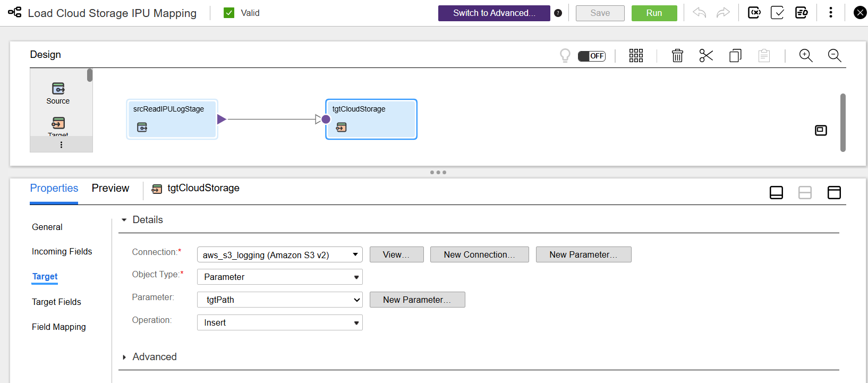The width and height of the screenshot is (868, 383).
Task: Close the mapping designer
Action: coord(860,13)
